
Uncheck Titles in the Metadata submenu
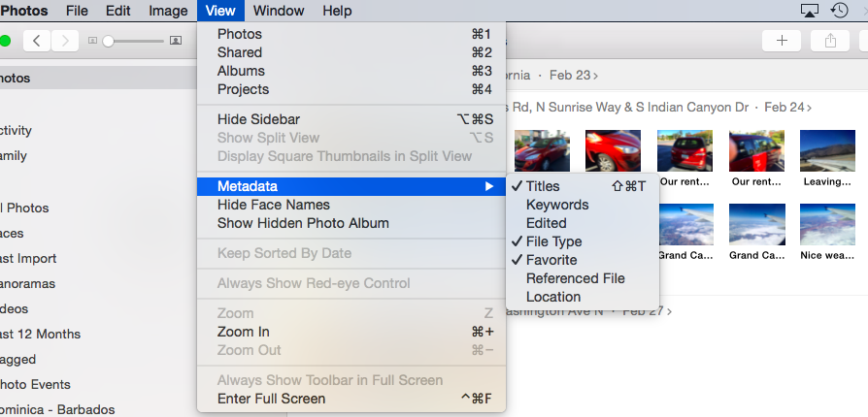(x=543, y=186)
